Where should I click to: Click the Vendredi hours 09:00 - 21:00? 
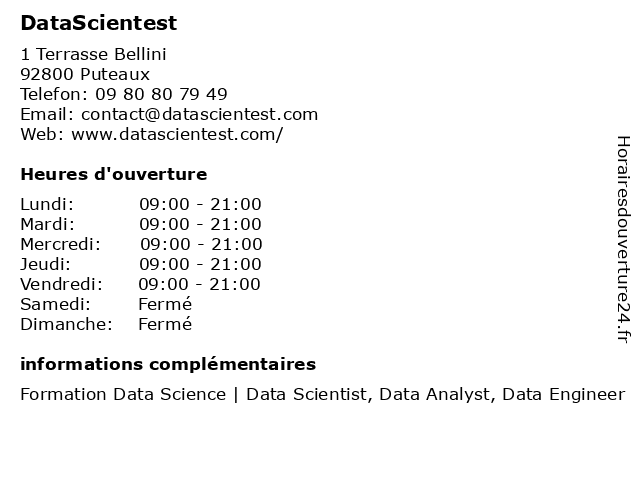[200, 284]
